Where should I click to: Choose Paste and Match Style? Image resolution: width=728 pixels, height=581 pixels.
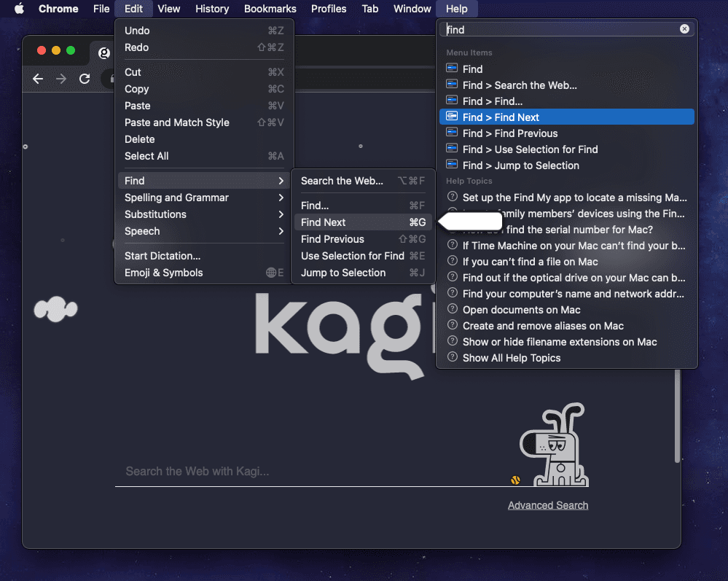pos(204,122)
